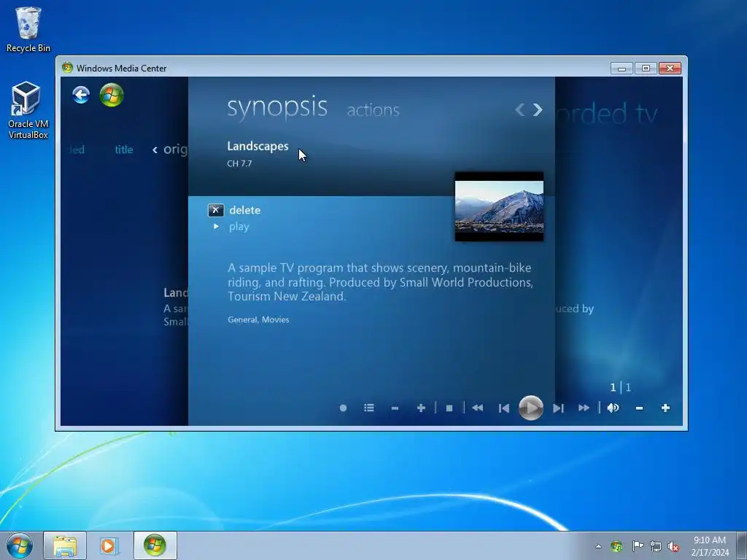747x560 pixels.
Task: Click the General, Movies genre text
Action: click(x=258, y=319)
